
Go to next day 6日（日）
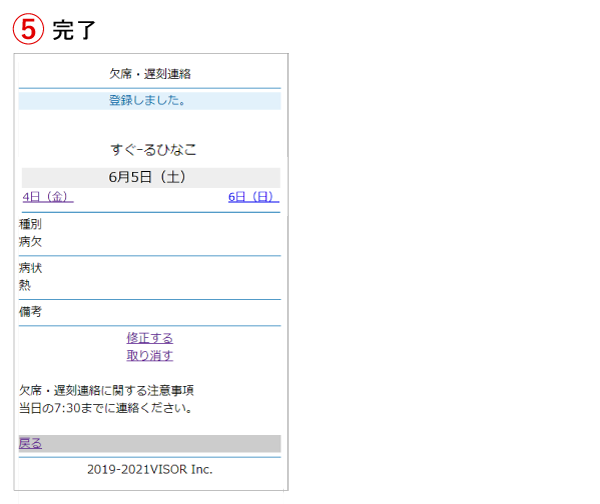pyautogui.click(x=254, y=197)
